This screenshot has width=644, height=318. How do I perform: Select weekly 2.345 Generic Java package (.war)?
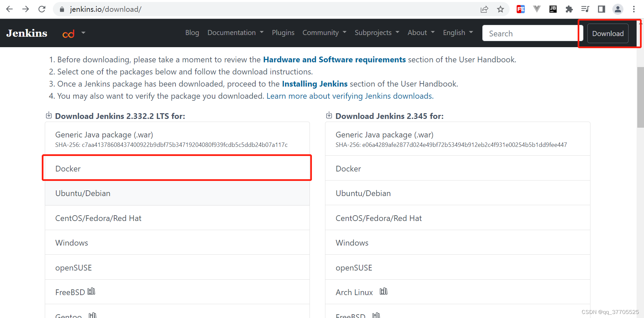(x=457, y=139)
